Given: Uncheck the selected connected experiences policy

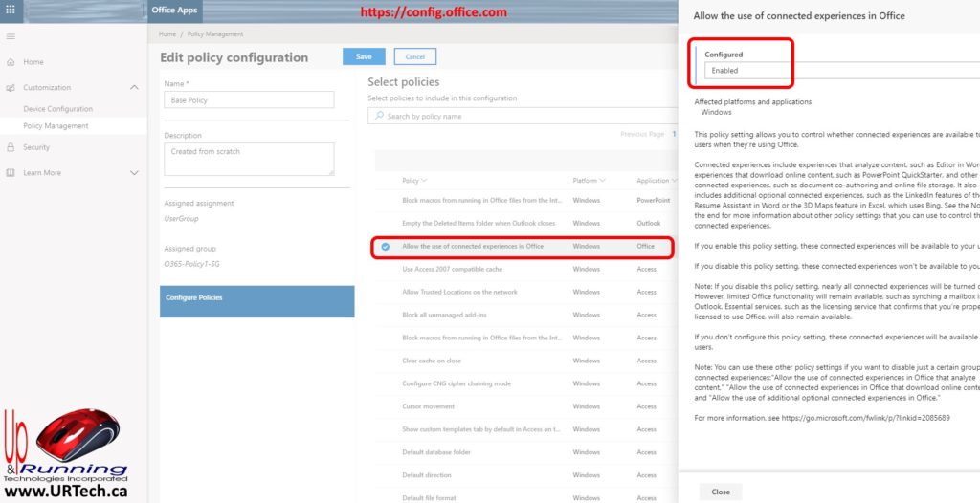Looking at the screenshot, I should [385, 247].
